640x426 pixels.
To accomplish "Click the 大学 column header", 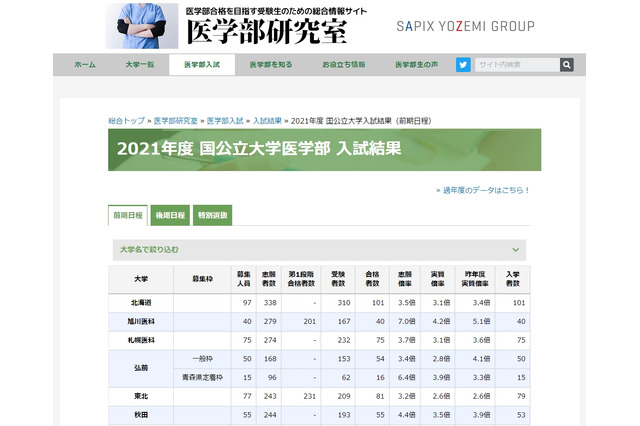I will (141, 279).
